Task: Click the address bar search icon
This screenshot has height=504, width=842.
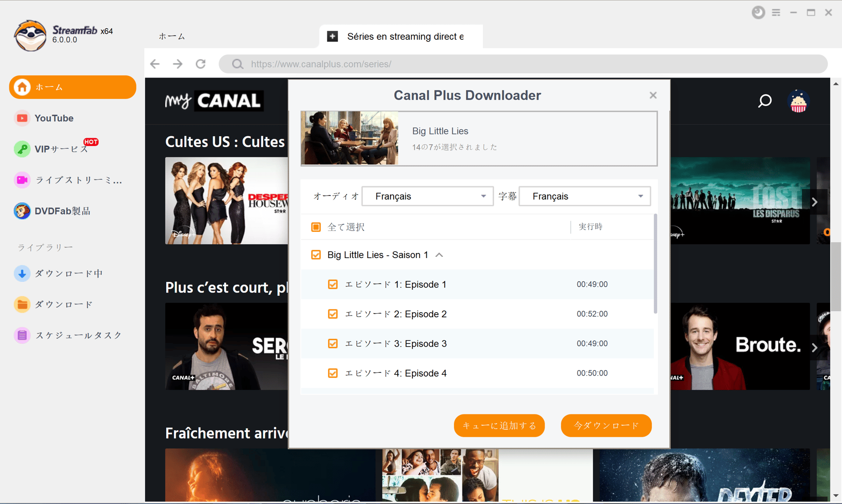Action: tap(238, 64)
